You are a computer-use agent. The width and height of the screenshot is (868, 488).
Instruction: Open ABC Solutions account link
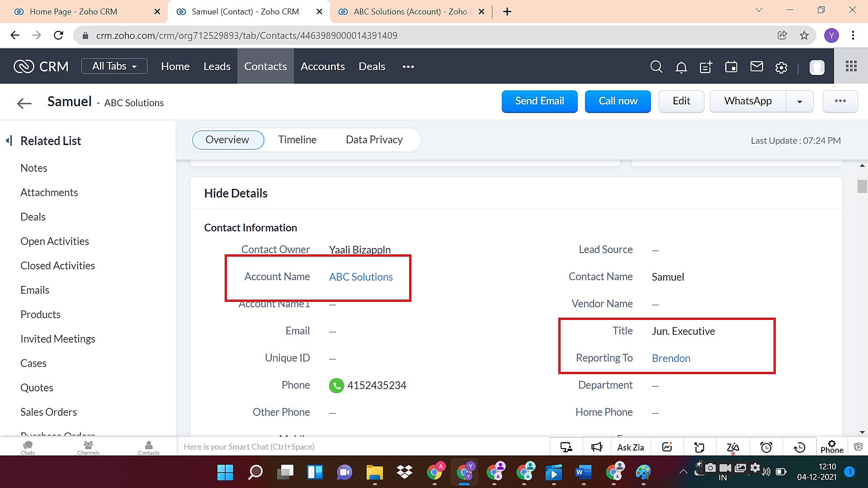pyautogui.click(x=361, y=277)
